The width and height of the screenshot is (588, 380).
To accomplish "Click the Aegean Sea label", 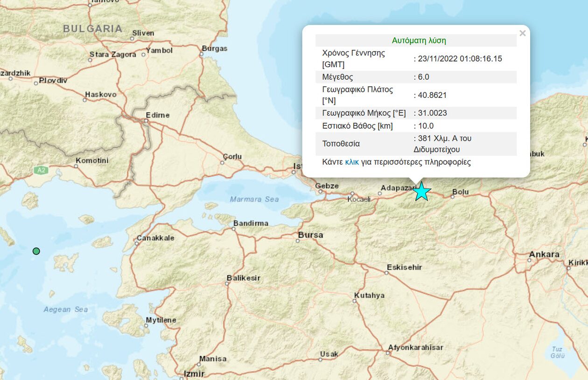I will (x=65, y=309).
